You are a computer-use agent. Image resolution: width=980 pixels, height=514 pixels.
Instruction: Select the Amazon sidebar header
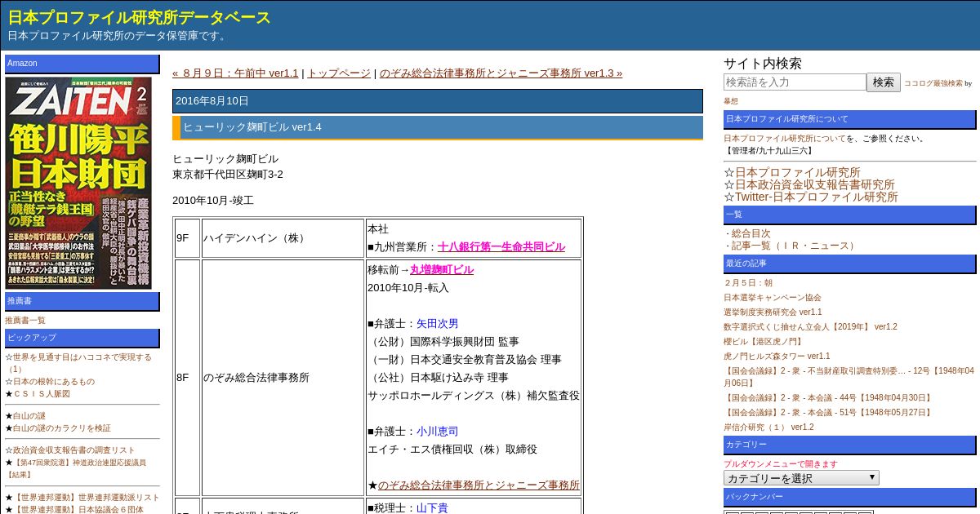[x=82, y=64]
